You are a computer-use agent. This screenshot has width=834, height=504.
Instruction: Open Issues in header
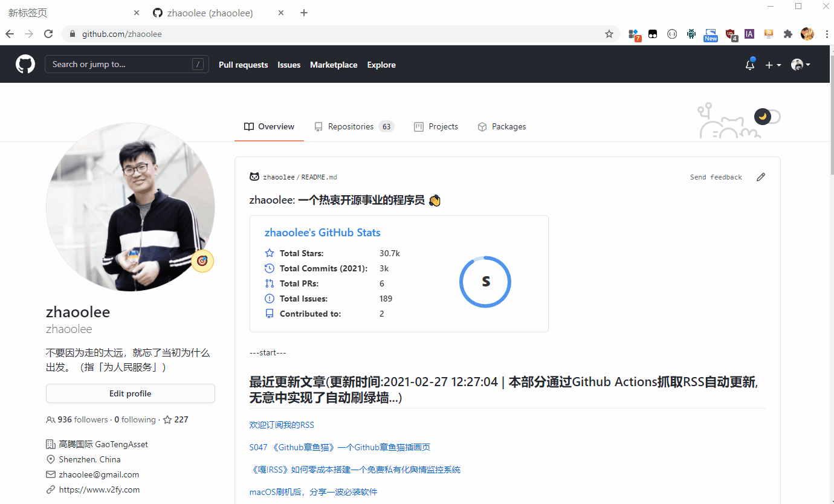[x=289, y=65]
